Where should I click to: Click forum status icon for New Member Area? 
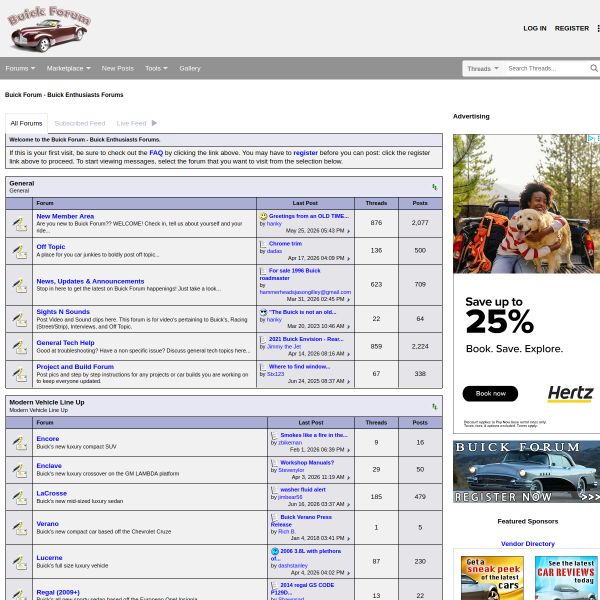pyautogui.click(x=19, y=223)
